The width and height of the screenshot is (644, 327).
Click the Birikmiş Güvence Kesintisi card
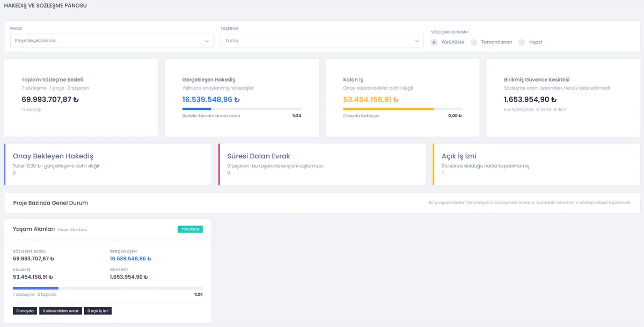[563, 98]
